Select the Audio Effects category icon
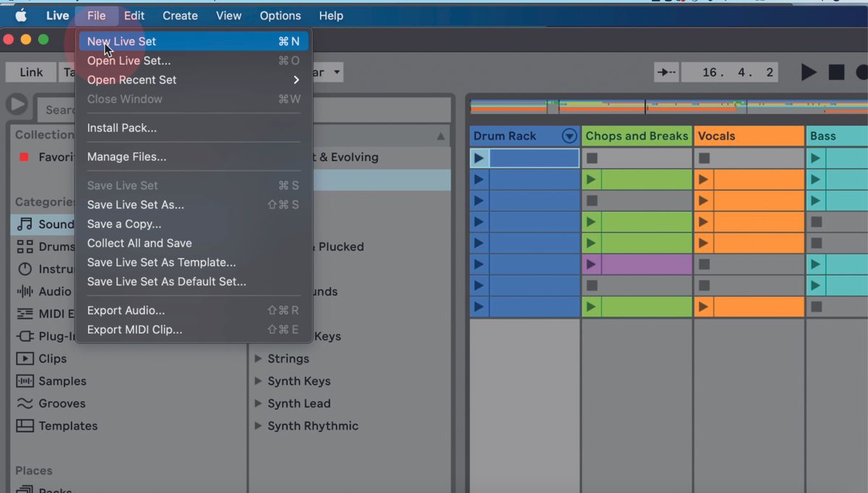 click(x=25, y=291)
